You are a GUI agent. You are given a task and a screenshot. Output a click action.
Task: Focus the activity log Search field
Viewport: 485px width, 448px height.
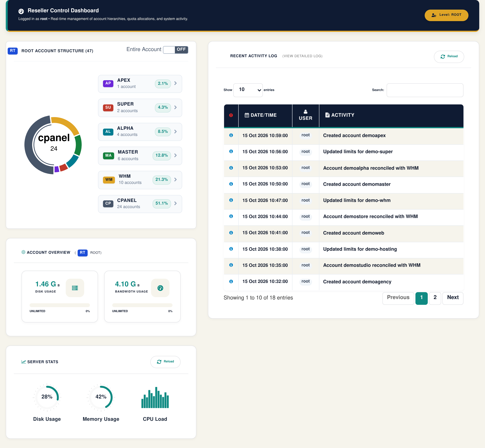tap(425, 90)
